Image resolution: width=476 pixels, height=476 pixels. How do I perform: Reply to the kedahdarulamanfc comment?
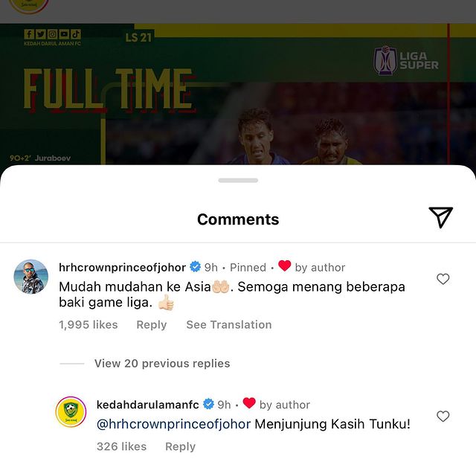click(x=180, y=446)
